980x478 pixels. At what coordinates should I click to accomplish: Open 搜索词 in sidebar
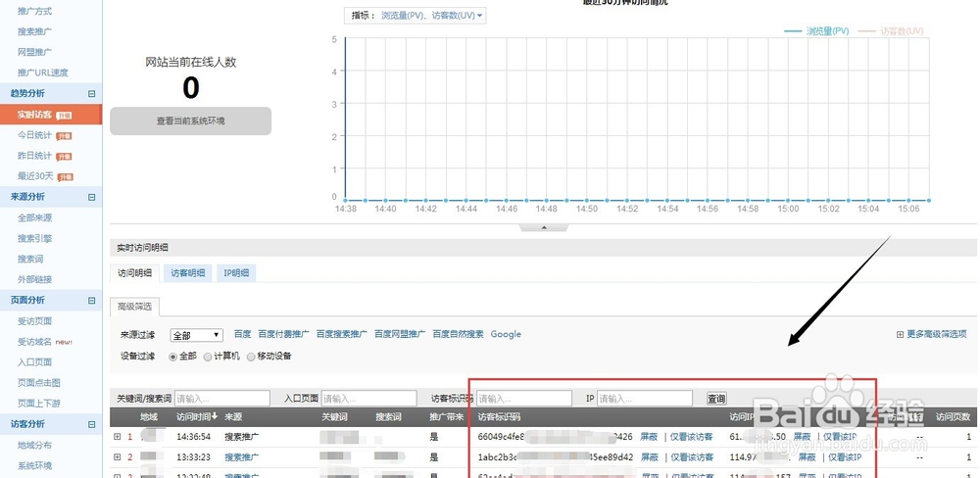[x=30, y=259]
